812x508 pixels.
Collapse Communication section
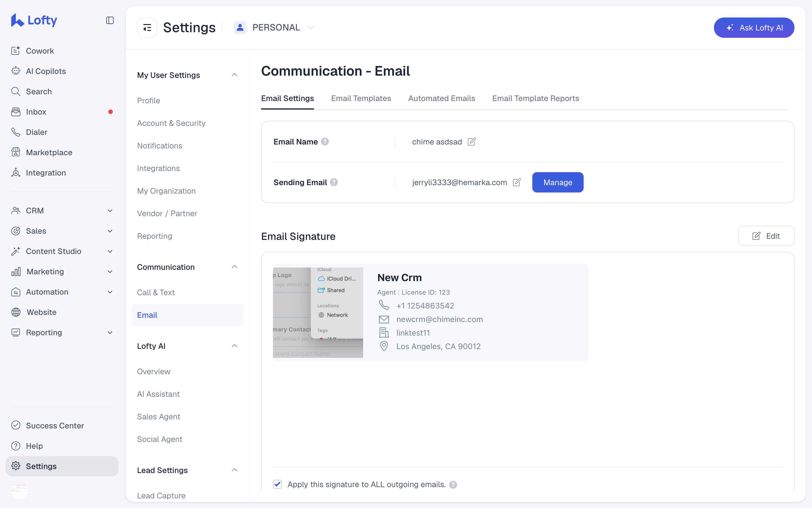coord(235,267)
